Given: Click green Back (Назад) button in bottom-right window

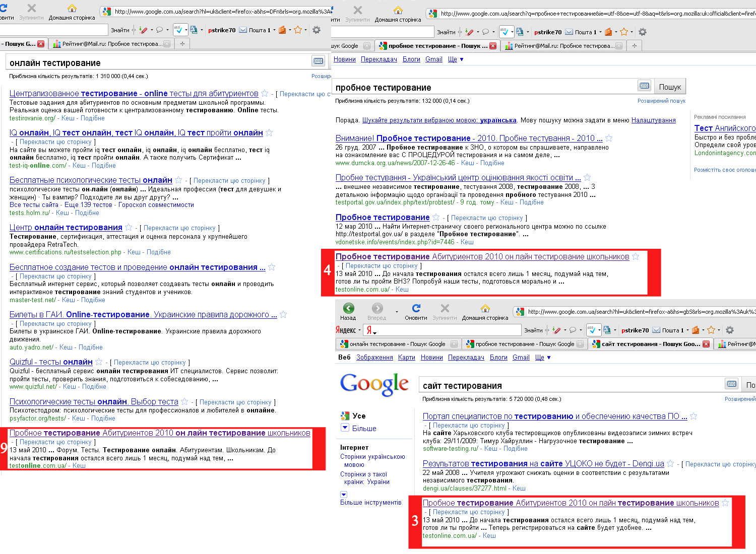Looking at the screenshot, I should (348, 308).
